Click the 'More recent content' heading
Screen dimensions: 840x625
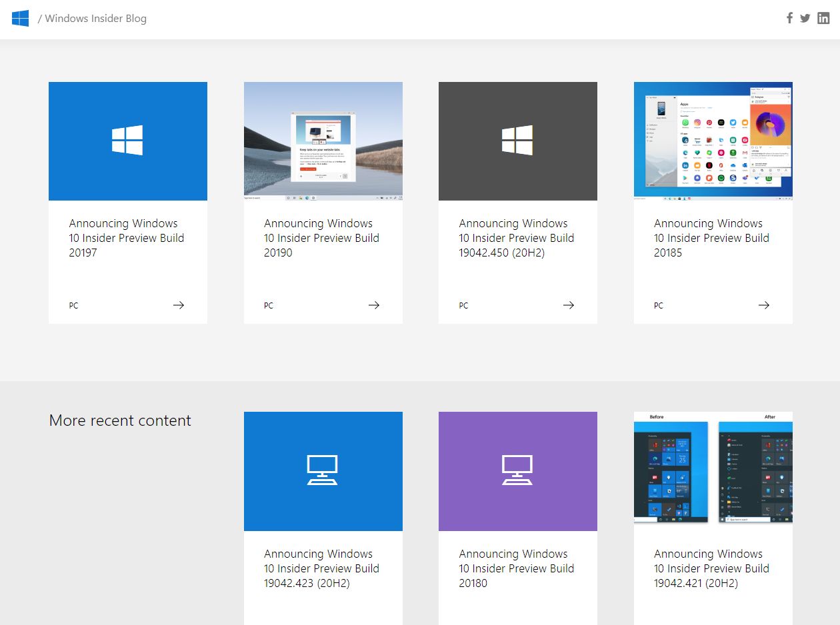[120, 420]
